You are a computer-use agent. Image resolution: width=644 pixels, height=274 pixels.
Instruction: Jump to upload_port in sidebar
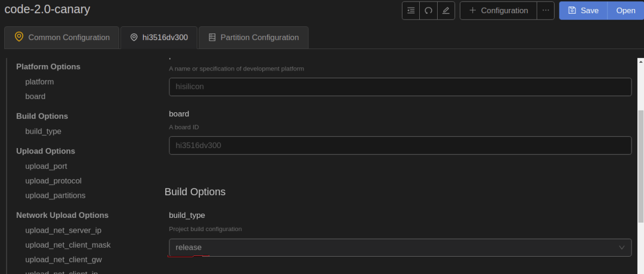point(46,166)
